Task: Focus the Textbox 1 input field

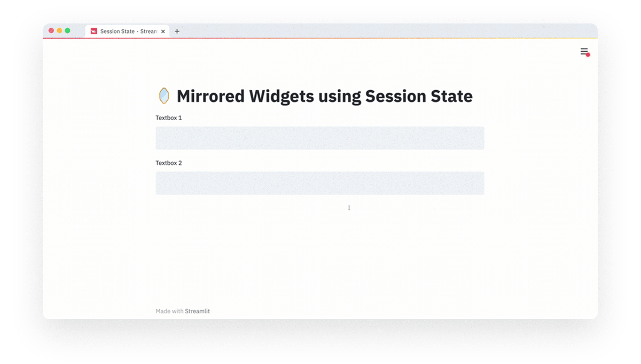Action: (319, 138)
